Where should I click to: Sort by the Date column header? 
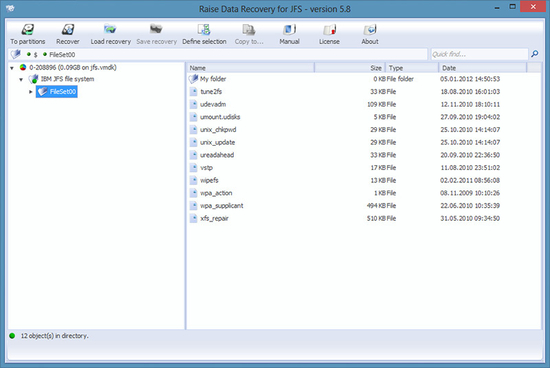point(483,68)
